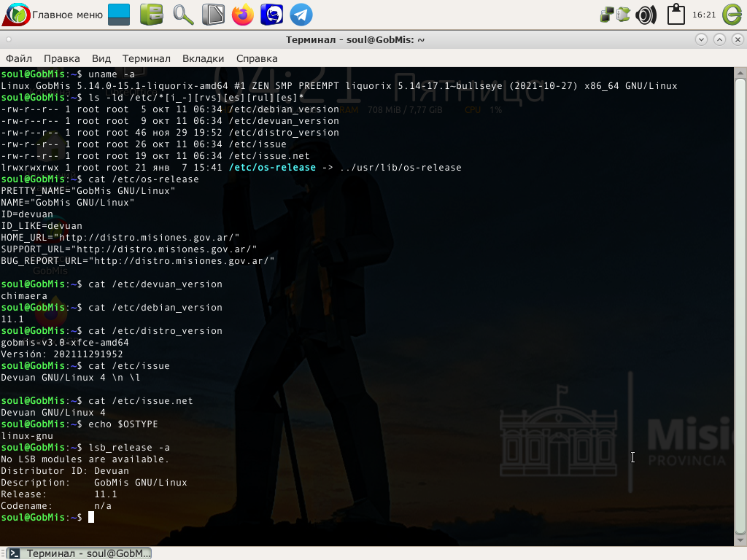Screen dimensions: 747x560
Task: Click the "Description: GobMis GNU/Linux" line
Action: pos(94,483)
